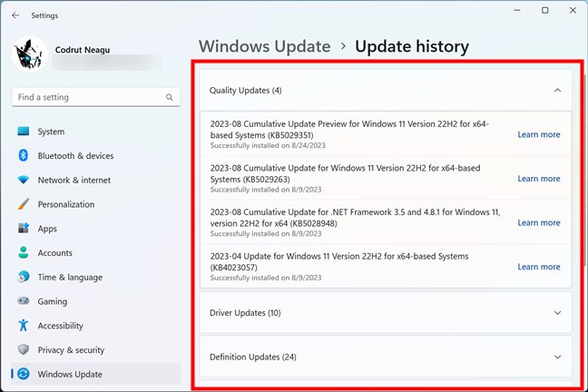
Task: Collapse the Quality Updates section chevron
Action: pos(558,91)
